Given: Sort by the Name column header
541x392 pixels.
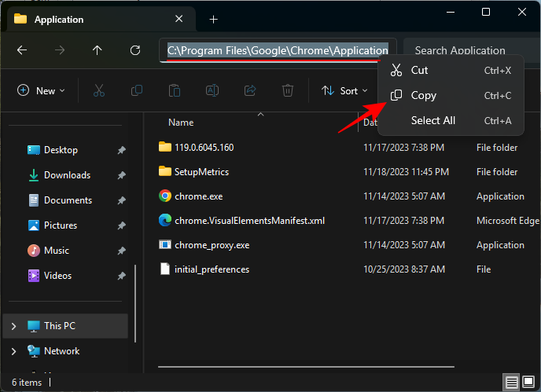Looking at the screenshot, I should point(181,123).
